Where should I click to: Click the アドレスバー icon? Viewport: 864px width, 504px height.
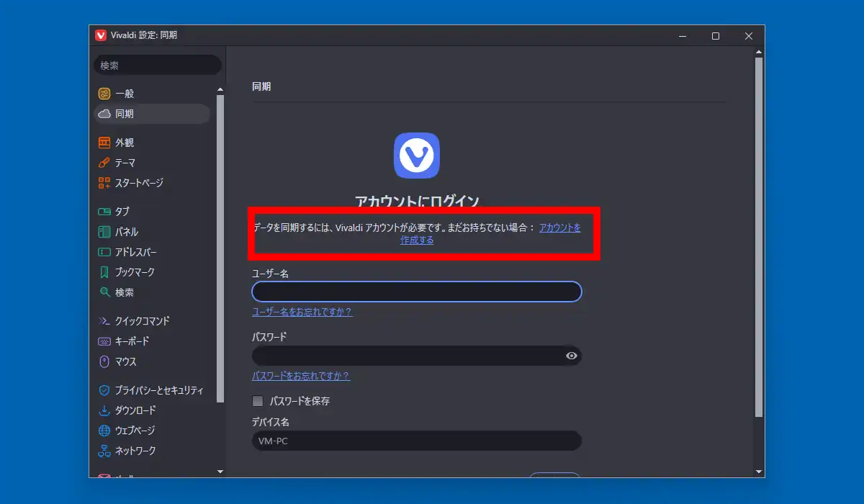coord(104,252)
